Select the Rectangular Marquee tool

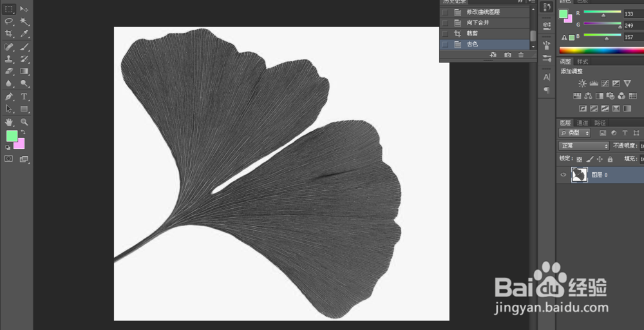click(9, 9)
